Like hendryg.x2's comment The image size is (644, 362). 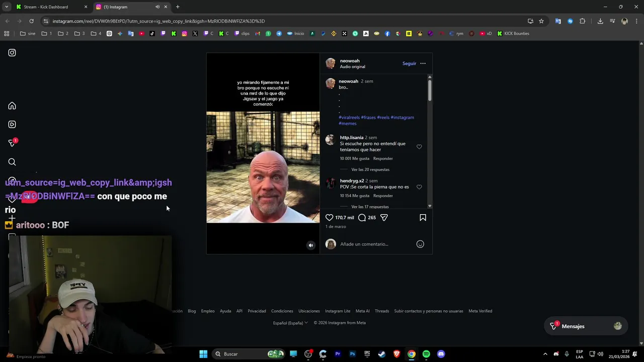coord(419,187)
